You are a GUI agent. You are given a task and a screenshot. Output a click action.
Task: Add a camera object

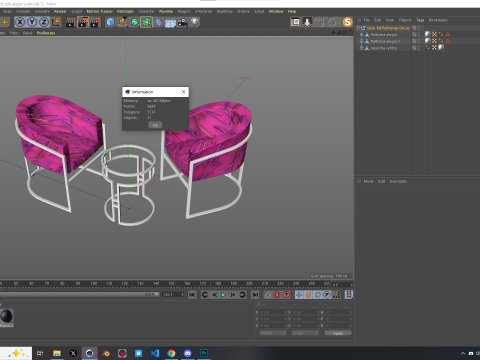(x=182, y=22)
